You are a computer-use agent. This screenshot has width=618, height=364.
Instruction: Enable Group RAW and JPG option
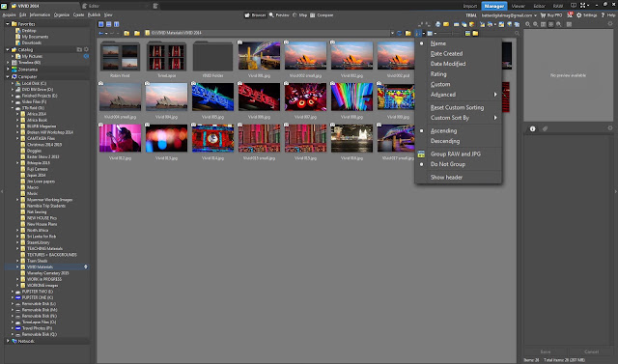pos(456,154)
